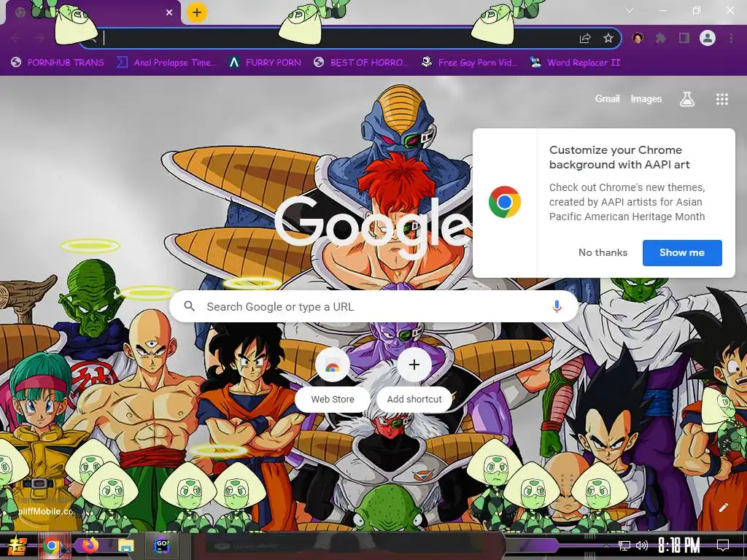Viewport: 747px width, 560px height.
Task: Open the GO app in the taskbar
Action: [162, 545]
